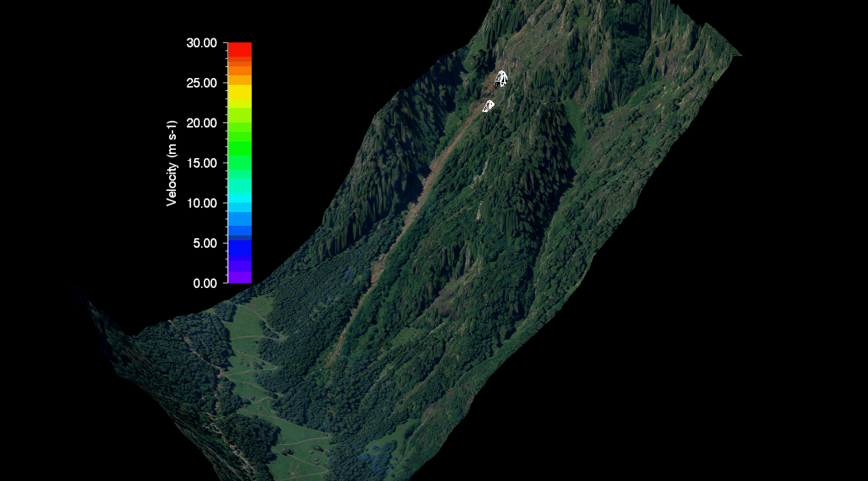Select the cyan band near 10.00
This screenshot has width=868, height=481.
pos(239,198)
